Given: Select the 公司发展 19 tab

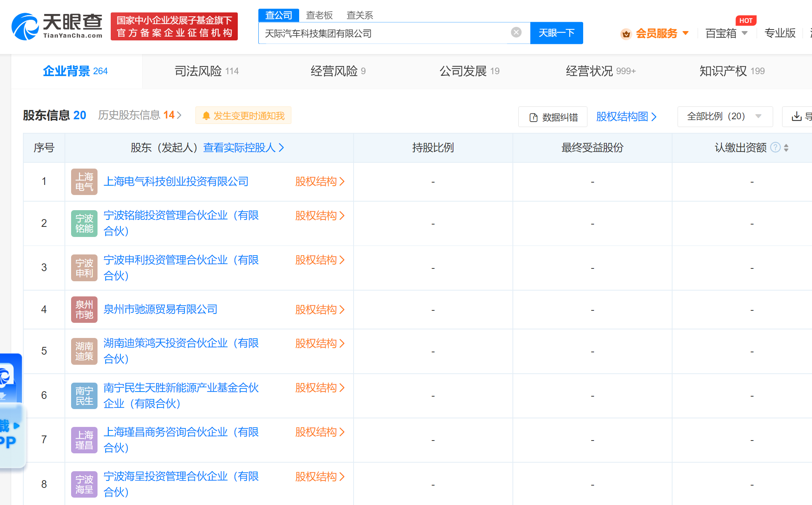Looking at the screenshot, I should click(x=469, y=71).
